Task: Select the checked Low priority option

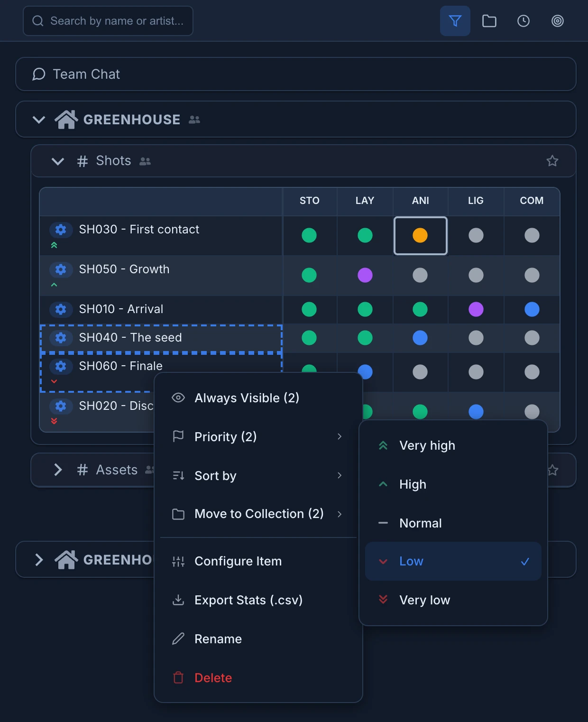Action: click(x=453, y=561)
